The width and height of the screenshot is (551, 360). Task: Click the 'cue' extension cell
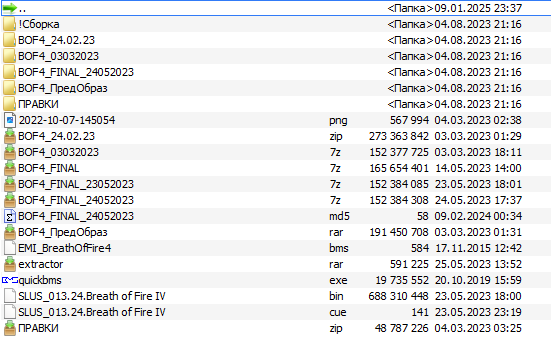tap(338, 312)
